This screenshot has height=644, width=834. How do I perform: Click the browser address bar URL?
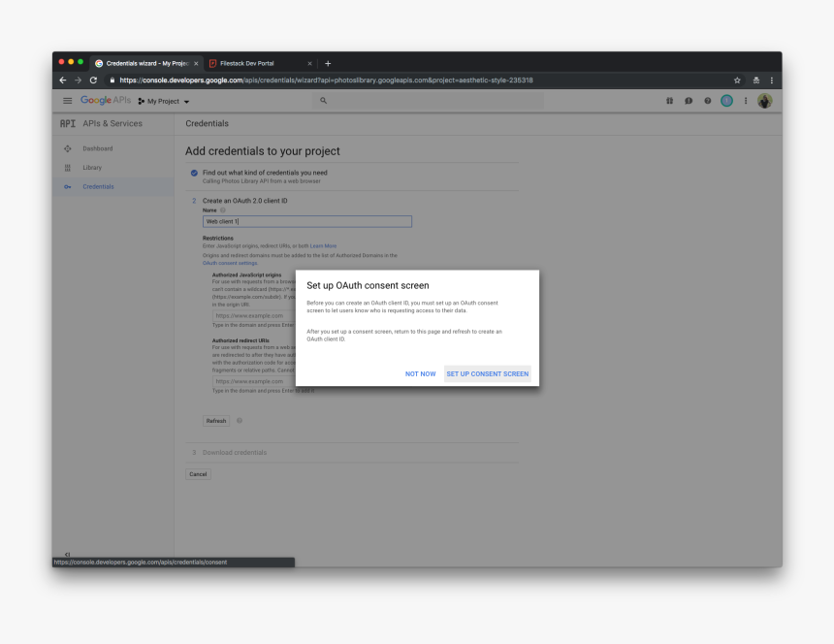tap(326, 80)
